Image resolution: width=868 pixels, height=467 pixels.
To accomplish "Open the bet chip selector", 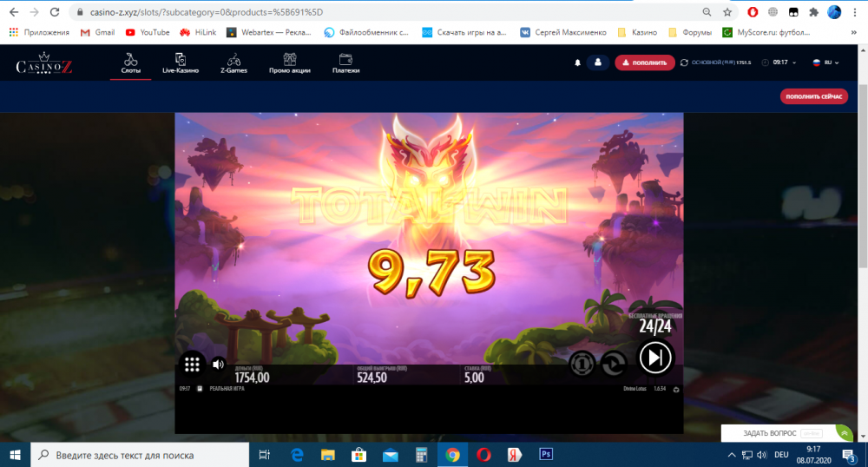I will click(x=582, y=364).
